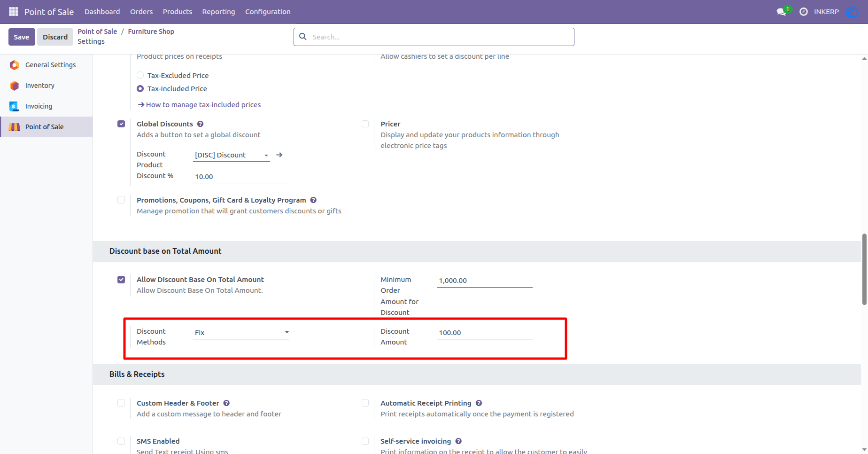The width and height of the screenshot is (868, 454).
Task: Click the Minimum Order Amount field
Action: (x=485, y=281)
